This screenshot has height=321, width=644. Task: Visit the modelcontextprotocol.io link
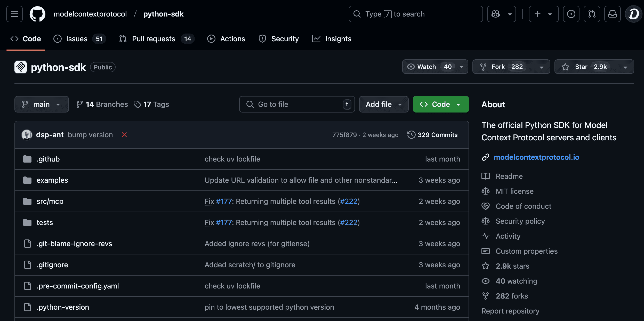[x=536, y=157]
